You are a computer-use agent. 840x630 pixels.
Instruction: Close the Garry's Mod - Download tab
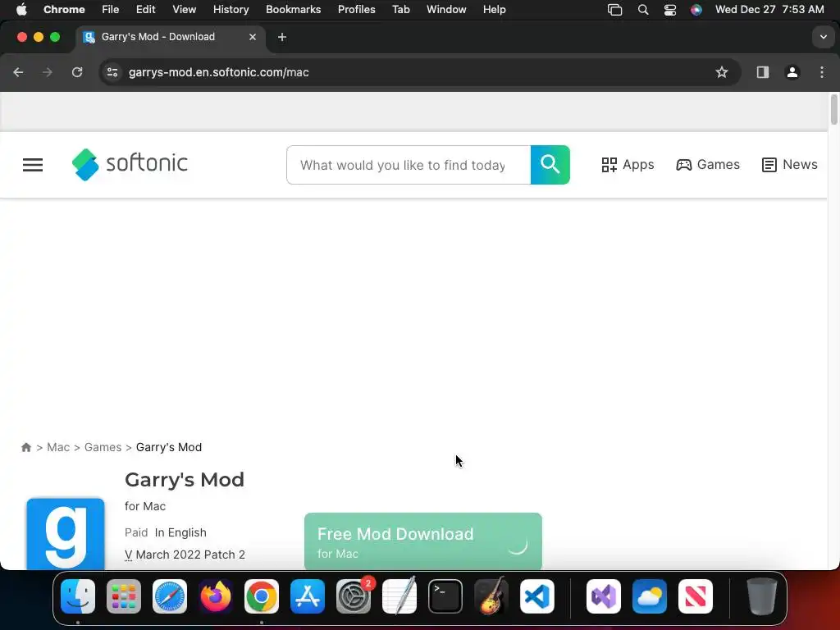(x=253, y=37)
